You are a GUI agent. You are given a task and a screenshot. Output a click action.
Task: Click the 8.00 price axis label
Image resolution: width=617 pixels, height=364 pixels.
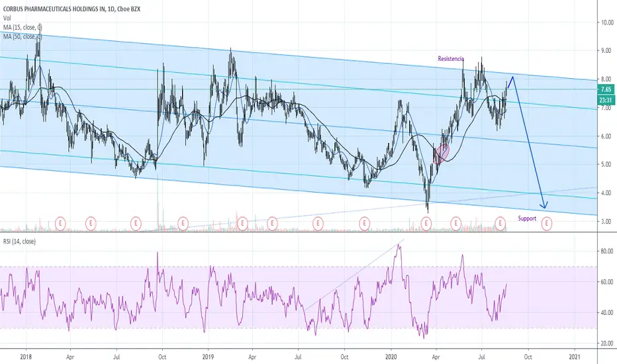click(x=606, y=79)
